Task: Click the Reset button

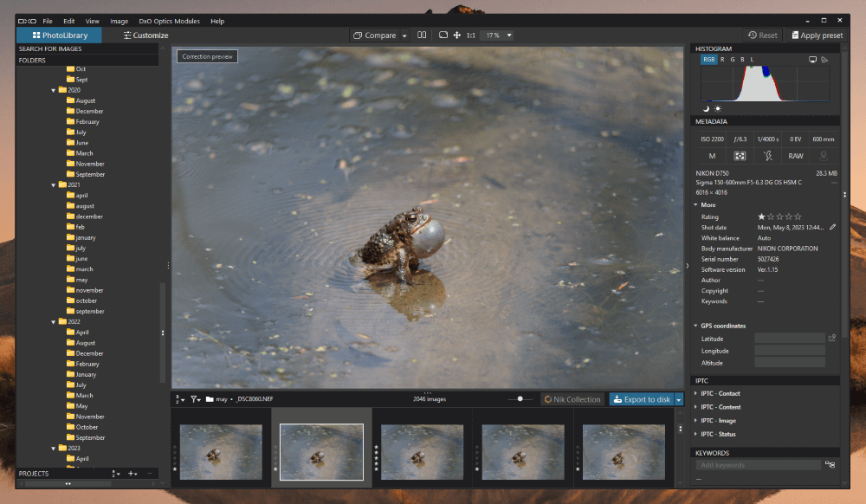Action: pos(762,36)
